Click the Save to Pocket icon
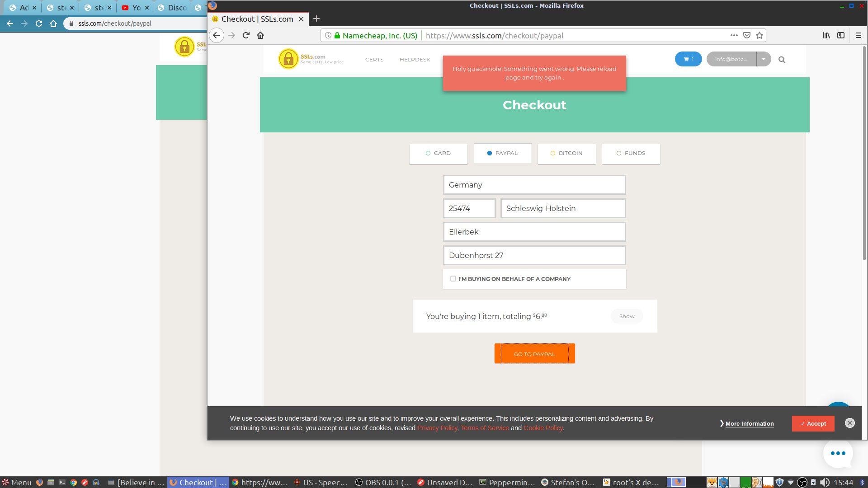The image size is (868, 488). [x=747, y=35]
